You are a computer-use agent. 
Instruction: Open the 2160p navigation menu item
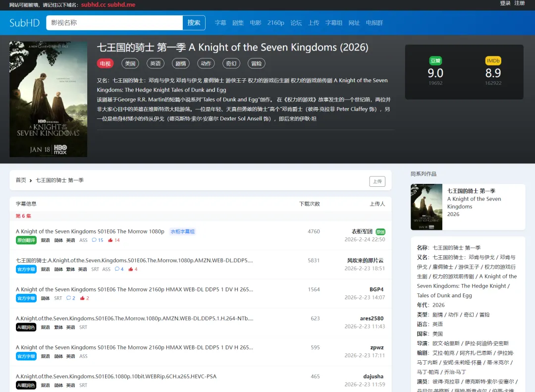coord(276,23)
